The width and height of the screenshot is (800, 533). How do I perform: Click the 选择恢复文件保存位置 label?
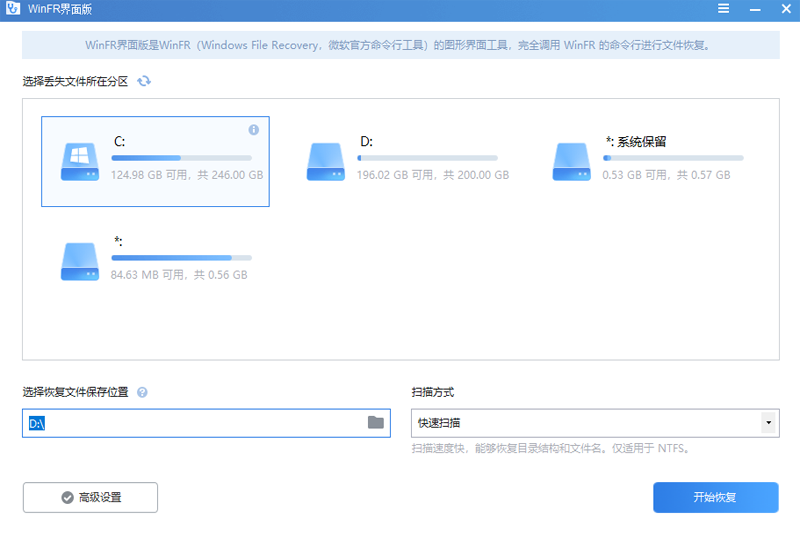[75, 392]
